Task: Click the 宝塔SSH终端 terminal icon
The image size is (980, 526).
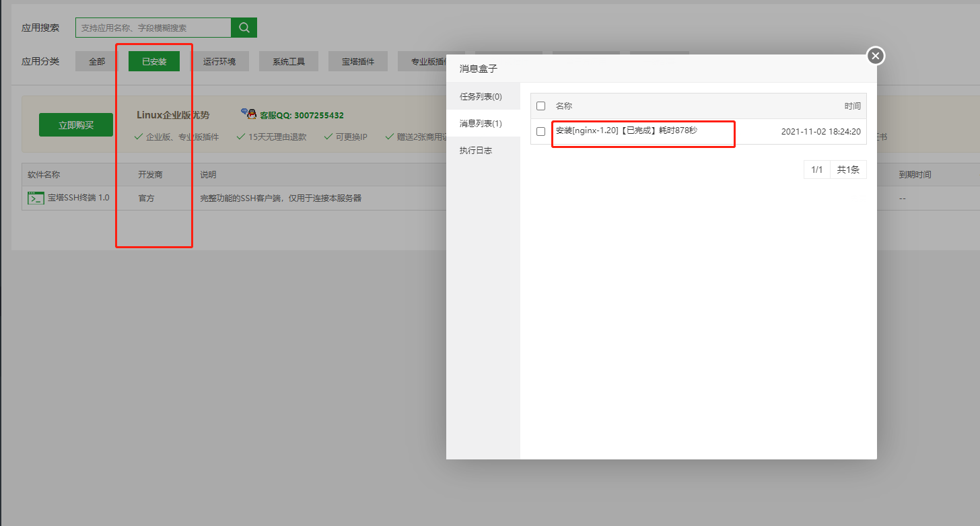Action: pos(36,198)
